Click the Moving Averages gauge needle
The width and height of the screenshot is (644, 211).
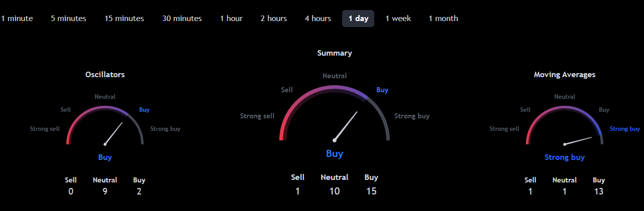tap(579, 140)
